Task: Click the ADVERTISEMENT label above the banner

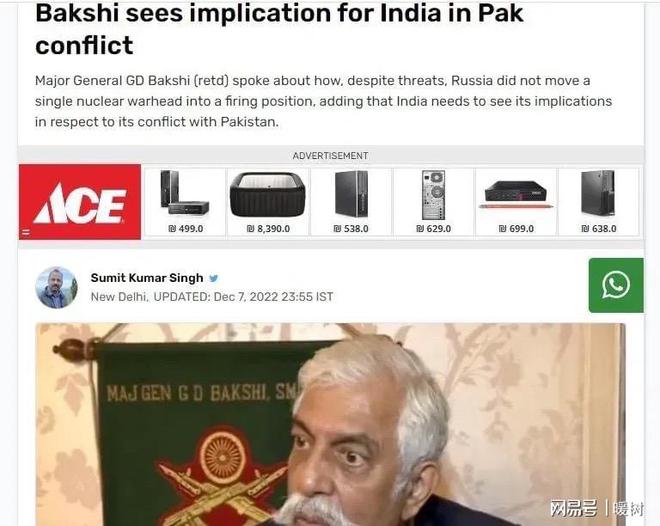Action: point(330,156)
